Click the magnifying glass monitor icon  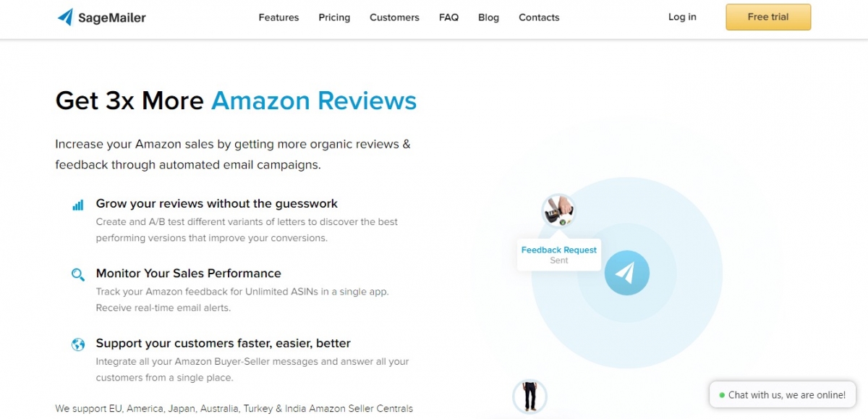(78, 274)
